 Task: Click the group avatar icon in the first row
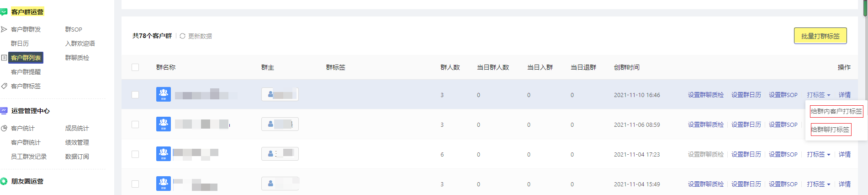(x=164, y=94)
